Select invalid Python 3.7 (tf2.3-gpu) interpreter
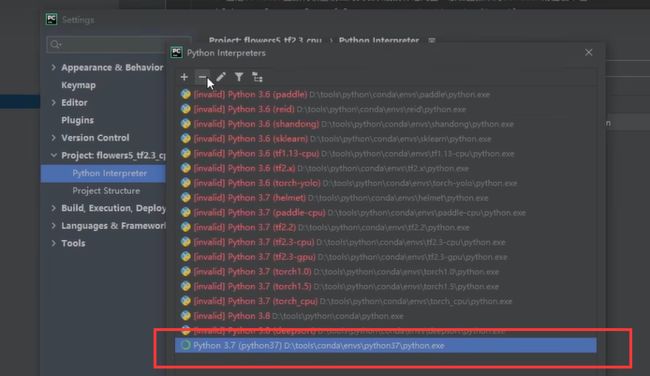This screenshot has height=376, width=650. [x=386, y=257]
